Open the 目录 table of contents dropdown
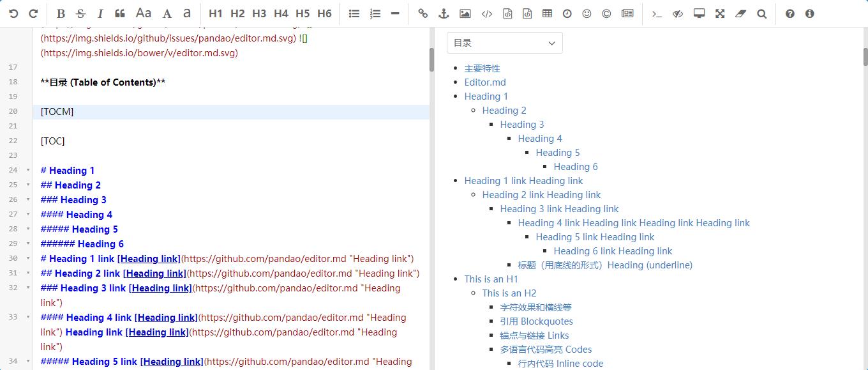 504,43
